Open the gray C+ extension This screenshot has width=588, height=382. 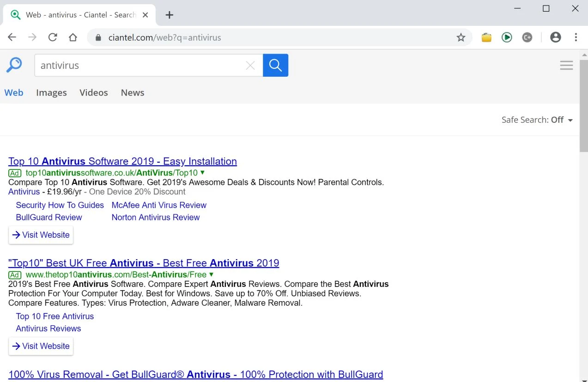[x=527, y=37]
